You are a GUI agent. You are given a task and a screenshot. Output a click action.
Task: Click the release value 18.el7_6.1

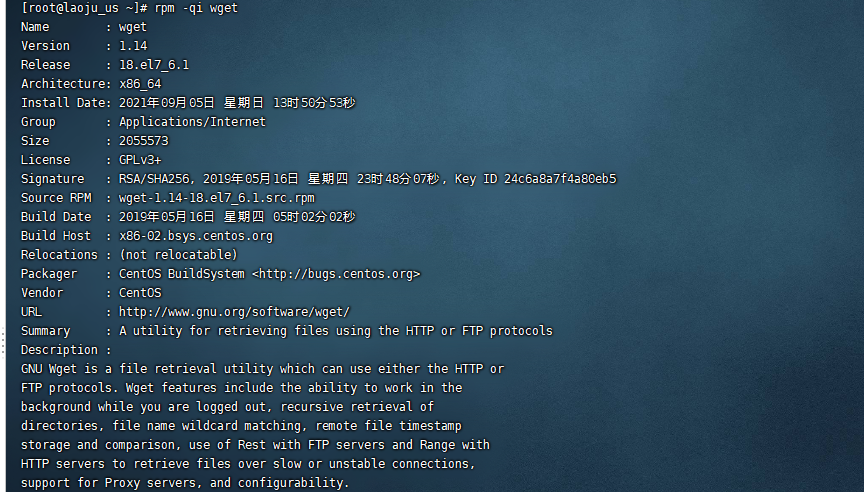pyautogui.click(x=154, y=65)
